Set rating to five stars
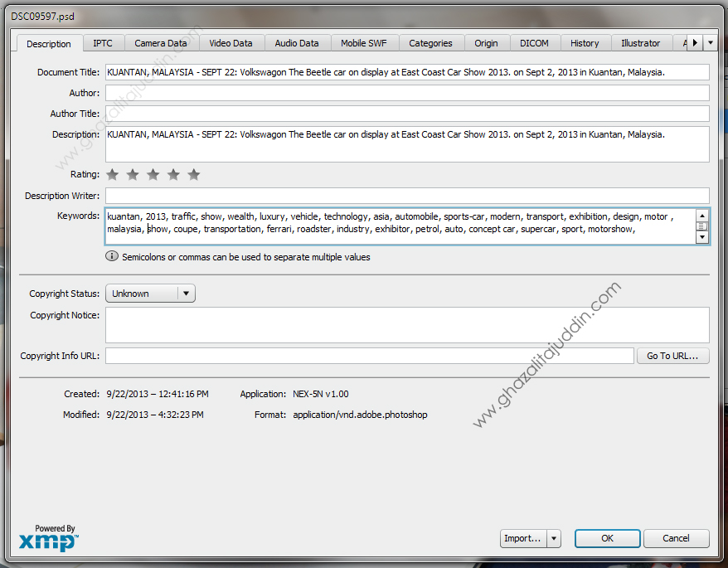Image resolution: width=728 pixels, height=568 pixels. [x=194, y=175]
